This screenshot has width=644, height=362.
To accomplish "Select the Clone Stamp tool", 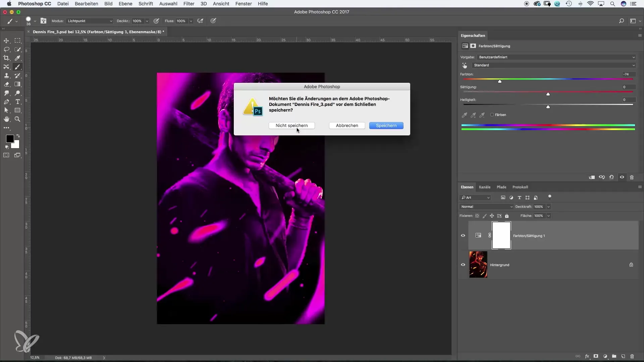I will [x=6, y=75].
